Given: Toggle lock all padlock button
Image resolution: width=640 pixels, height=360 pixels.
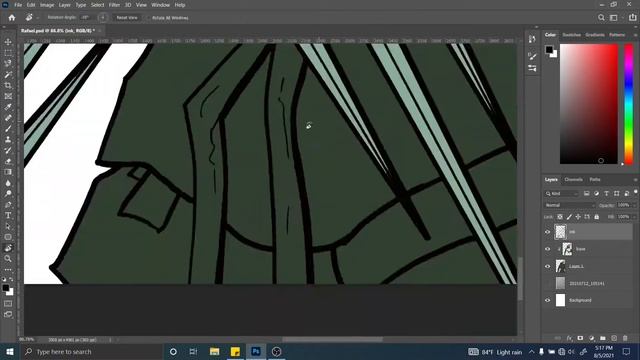Looking at the screenshot, I should (596, 217).
